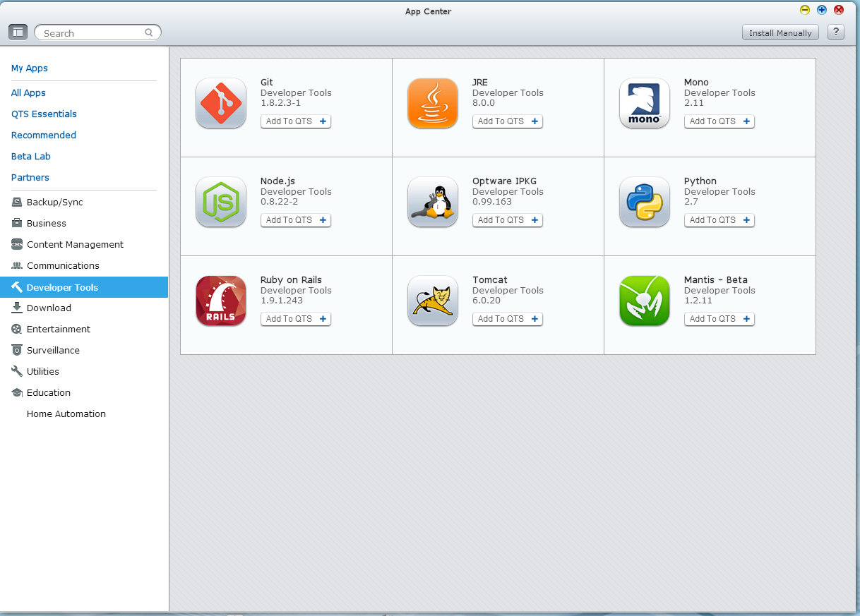The width and height of the screenshot is (860, 616).
Task: Toggle the sidebar panel view icon
Action: point(18,32)
